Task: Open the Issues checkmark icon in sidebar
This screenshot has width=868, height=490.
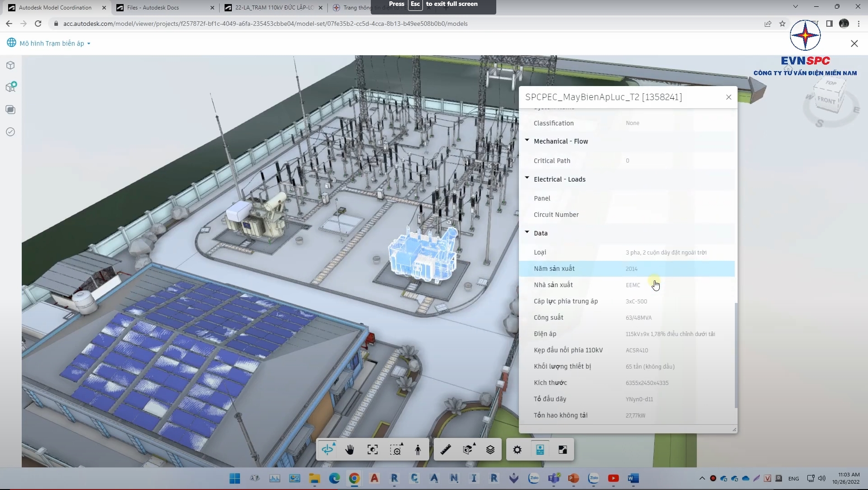Action: coord(11,132)
